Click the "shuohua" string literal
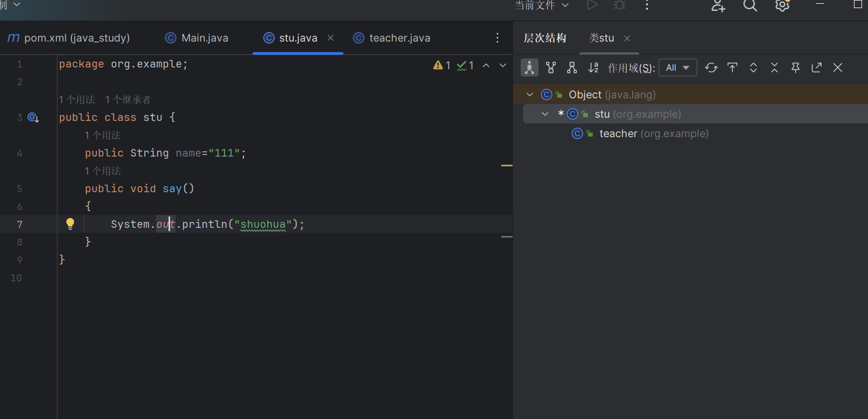This screenshot has height=419, width=868. [263, 224]
